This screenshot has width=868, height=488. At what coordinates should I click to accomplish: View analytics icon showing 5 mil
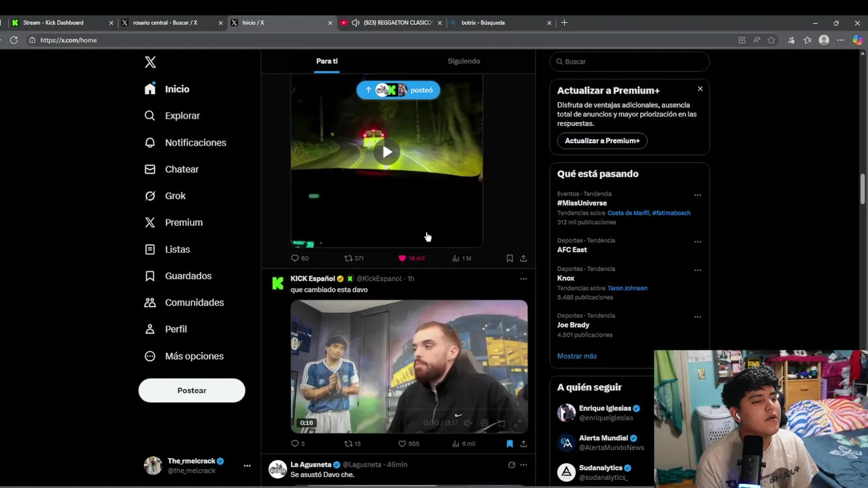click(x=464, y=444)
